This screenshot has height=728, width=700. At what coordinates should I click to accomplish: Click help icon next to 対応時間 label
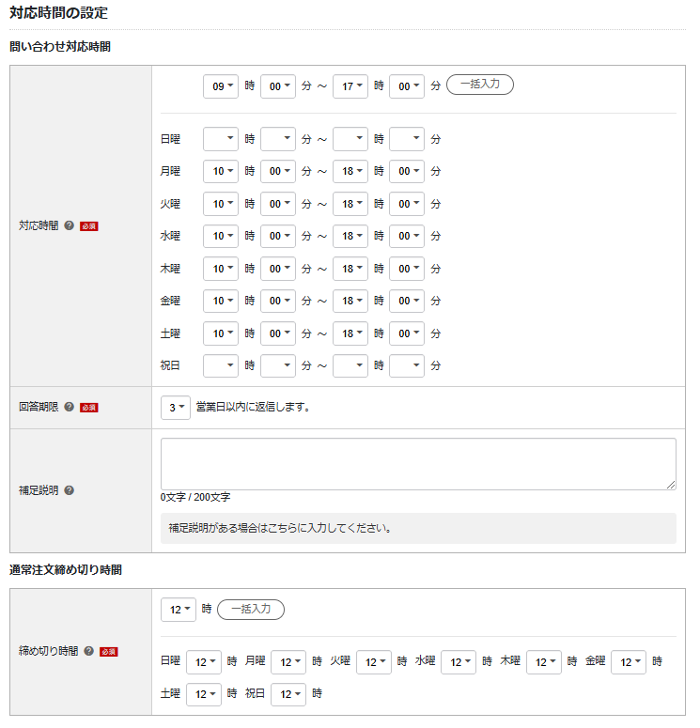point(69,226)
